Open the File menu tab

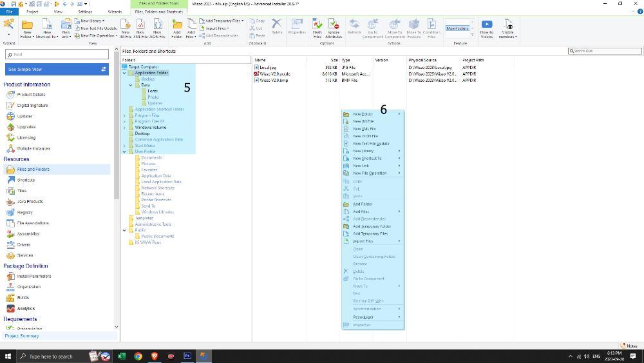9,12
